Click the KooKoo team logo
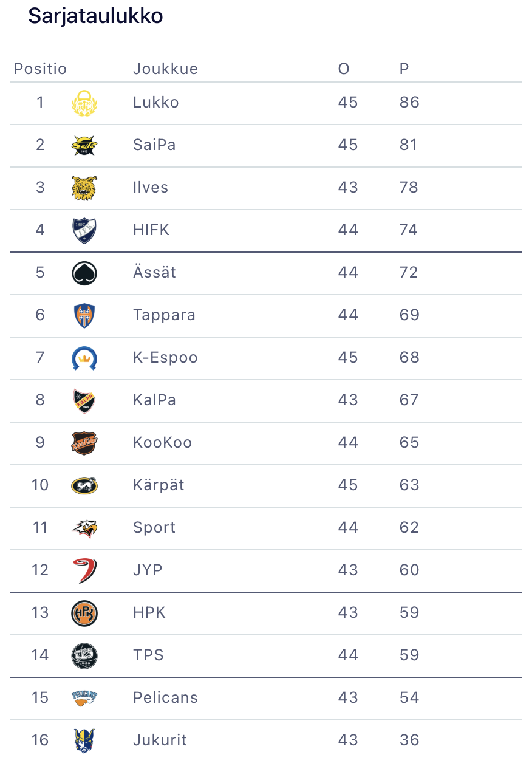Viewport: 532px width, 769px height. point(84,443)
